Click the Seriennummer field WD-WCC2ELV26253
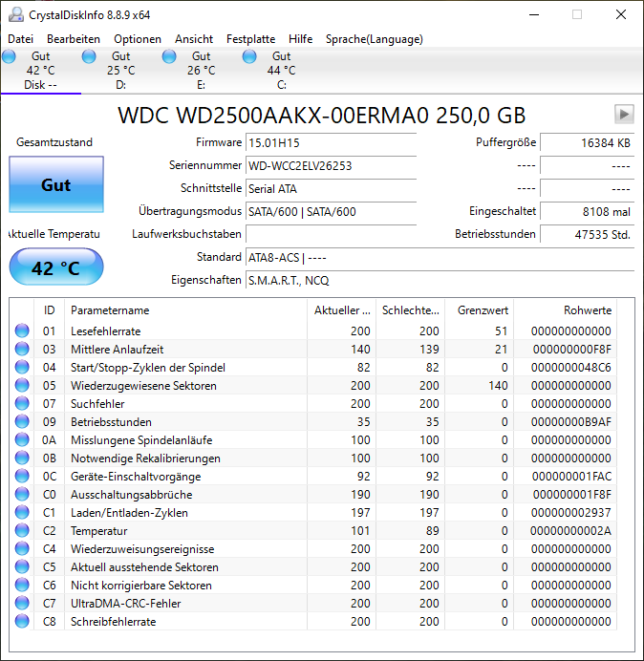644x661 pixels. (331, 165)
